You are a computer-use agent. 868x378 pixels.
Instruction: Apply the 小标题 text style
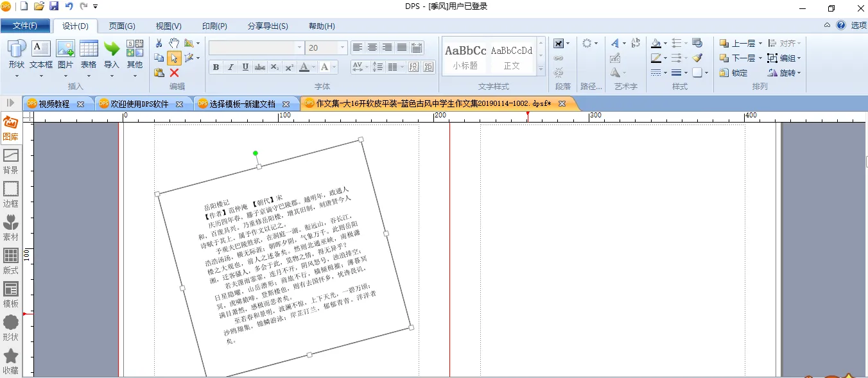pyautogui.click(x=465, y=56)
